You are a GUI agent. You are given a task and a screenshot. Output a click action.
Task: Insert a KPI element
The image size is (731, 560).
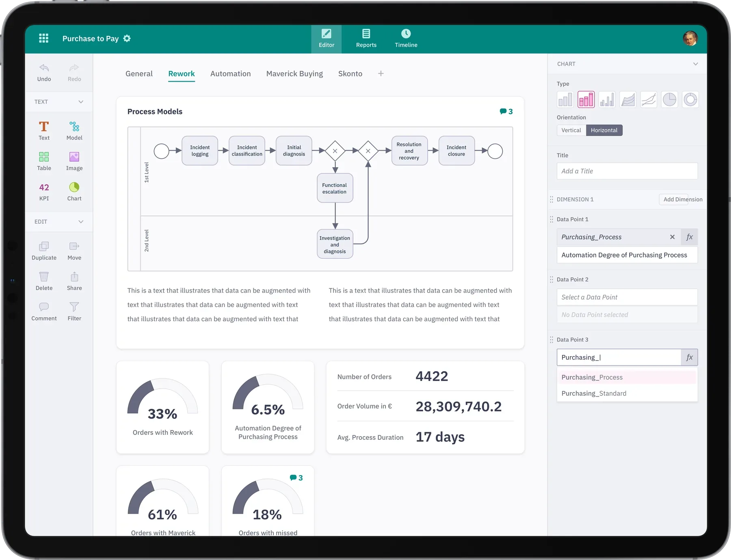[x=44, y=192]
